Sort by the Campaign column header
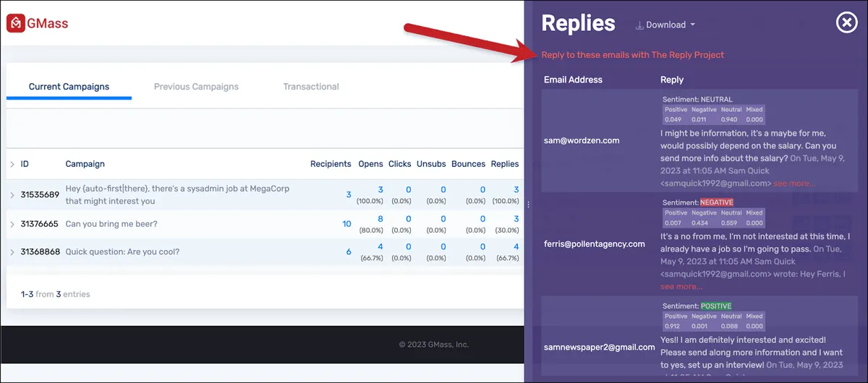Screen dimensions: 868x383 coord(85,164)
